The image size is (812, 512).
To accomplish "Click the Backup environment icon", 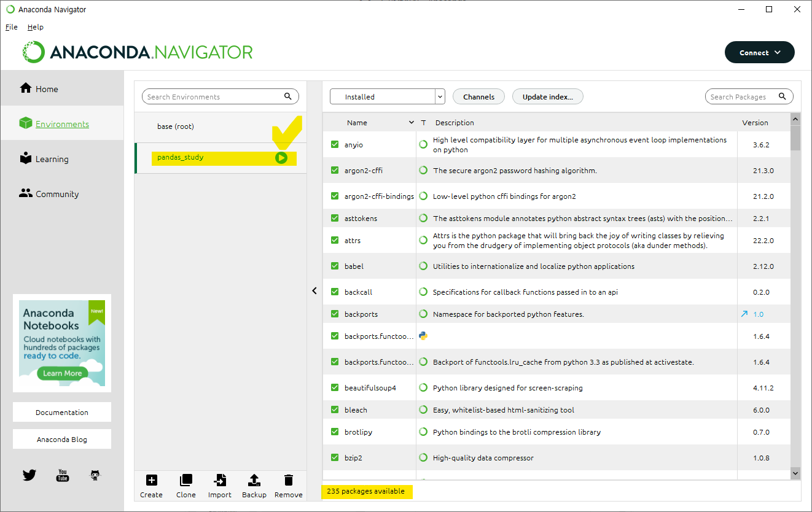I will [254, 480].
